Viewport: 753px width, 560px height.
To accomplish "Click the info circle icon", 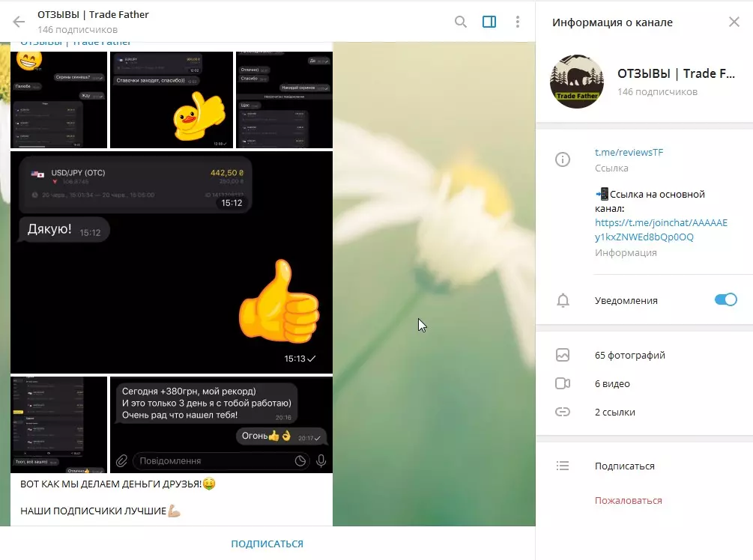I will pos(563,159).
